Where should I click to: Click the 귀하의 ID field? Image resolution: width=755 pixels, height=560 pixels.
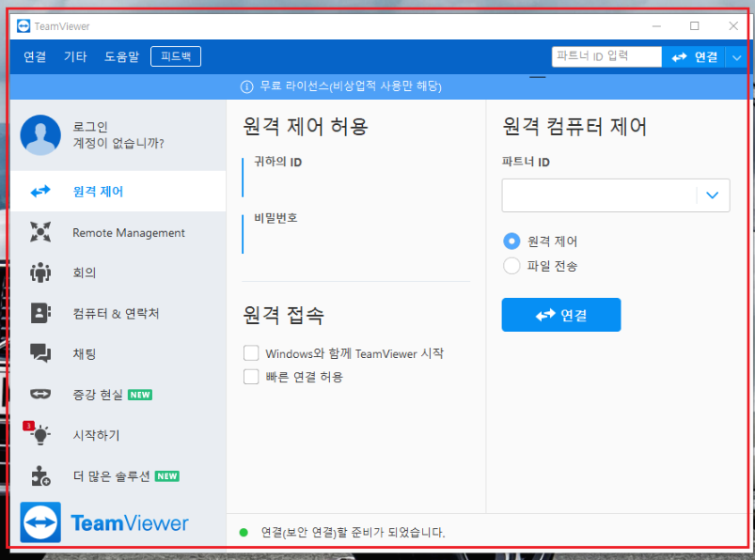(356, 178)
